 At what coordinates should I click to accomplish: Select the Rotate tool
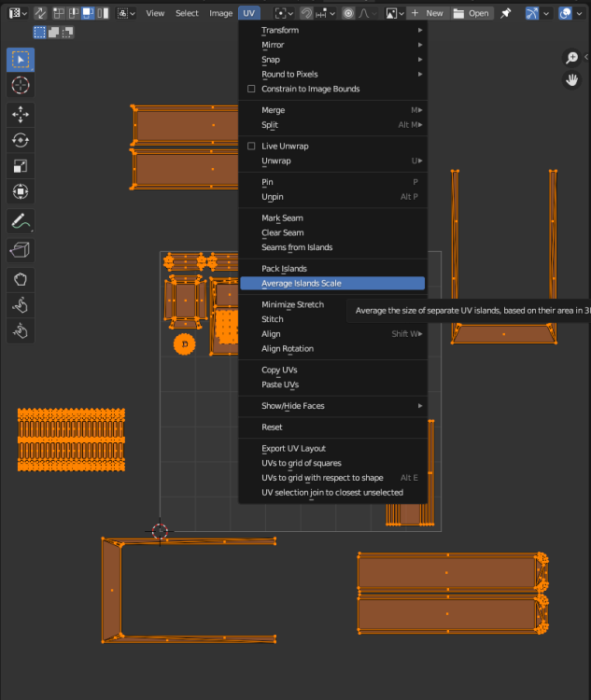(x=21, y=140)
